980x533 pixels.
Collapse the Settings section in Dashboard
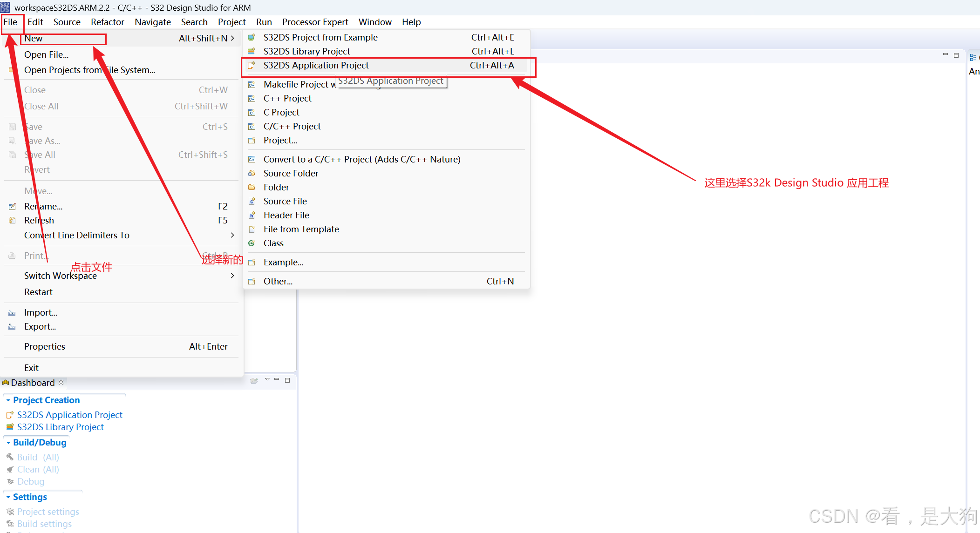coord(8,497)
